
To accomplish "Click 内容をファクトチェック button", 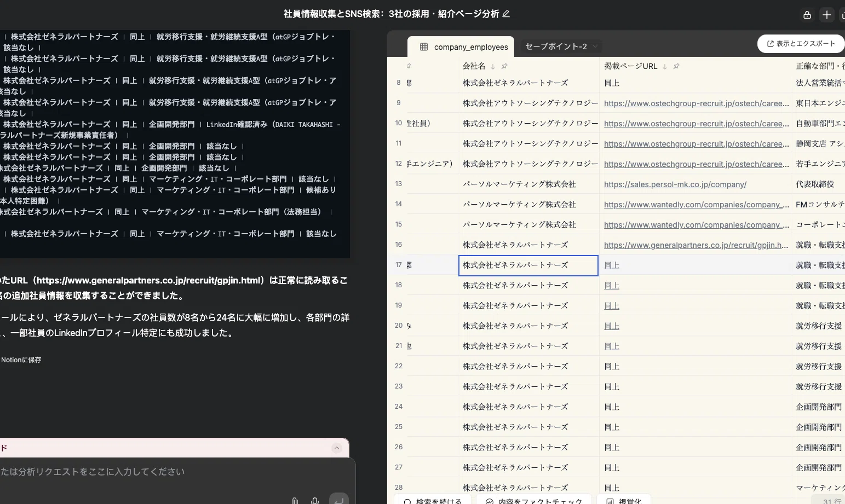I will (534, 501).
